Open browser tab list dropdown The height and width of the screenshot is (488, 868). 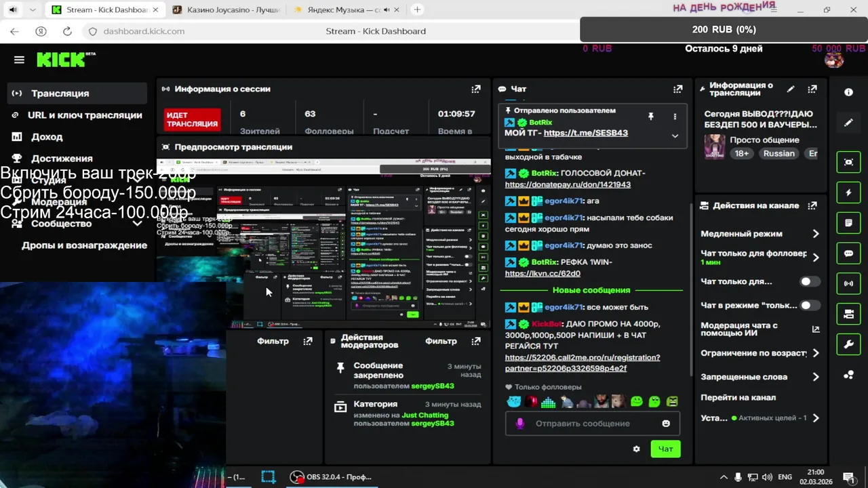33,9
